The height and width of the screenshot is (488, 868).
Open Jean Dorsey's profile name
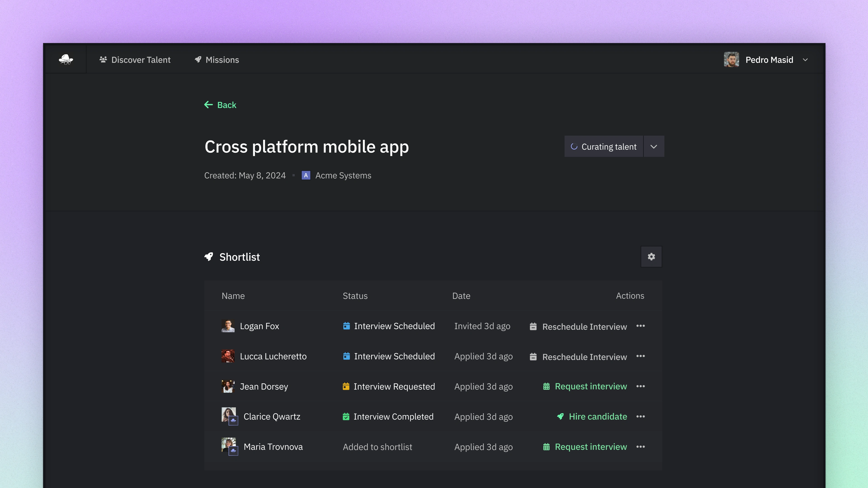[x=264, y=386]
